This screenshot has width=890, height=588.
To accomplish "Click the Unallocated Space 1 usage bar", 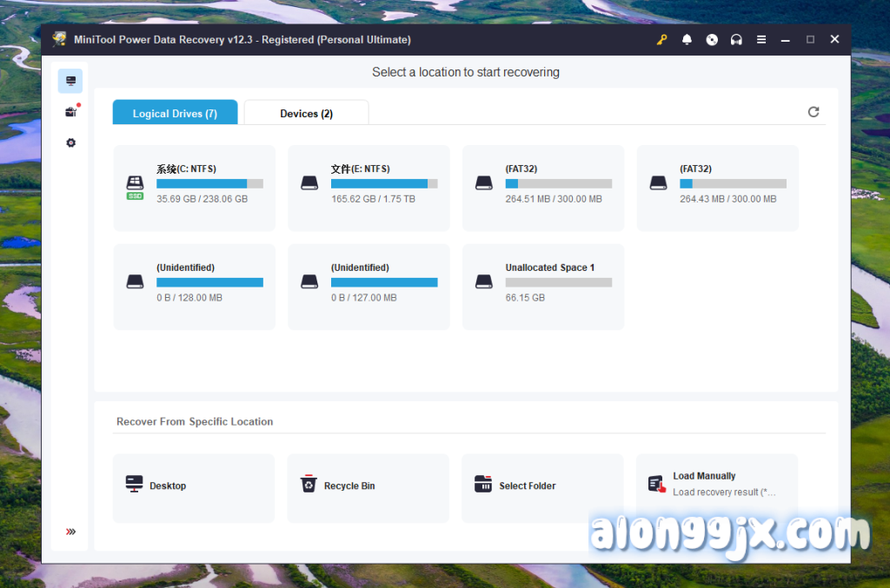I will click(x=558, y=282).
